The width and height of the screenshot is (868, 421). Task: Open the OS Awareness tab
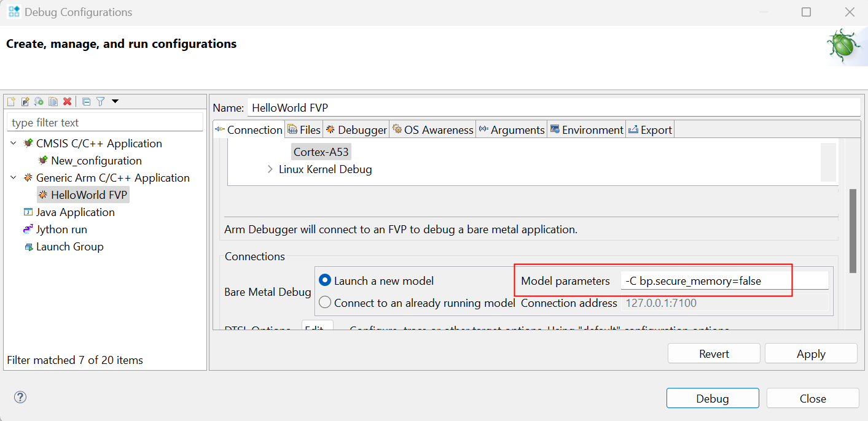(432, 129)
